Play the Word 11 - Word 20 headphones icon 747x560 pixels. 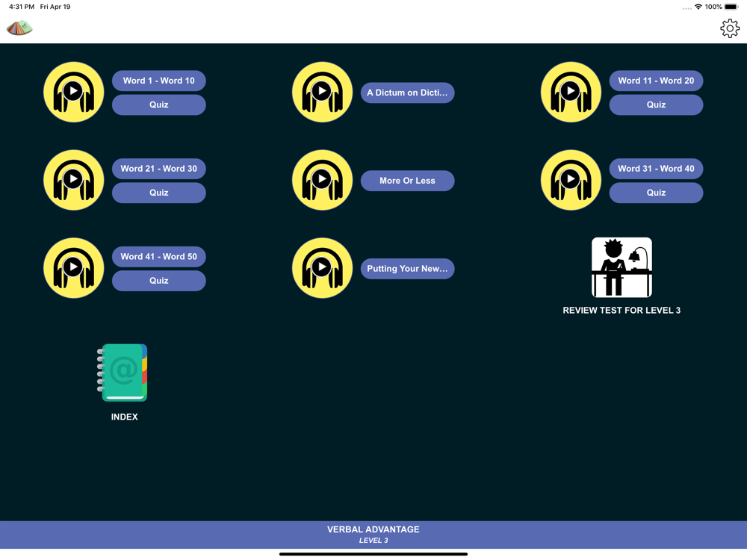coord(571,92)
